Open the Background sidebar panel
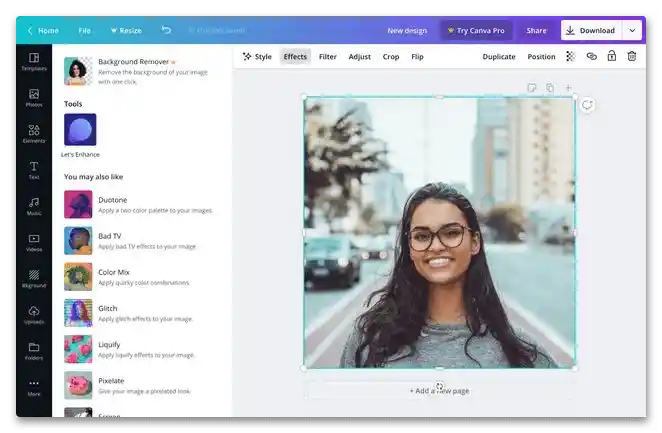Viewport: 662px width, 433px height. [34, 279]
